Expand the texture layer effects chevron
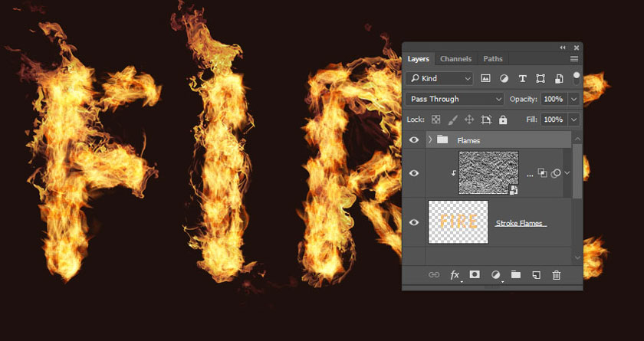 tap(567, 172)
